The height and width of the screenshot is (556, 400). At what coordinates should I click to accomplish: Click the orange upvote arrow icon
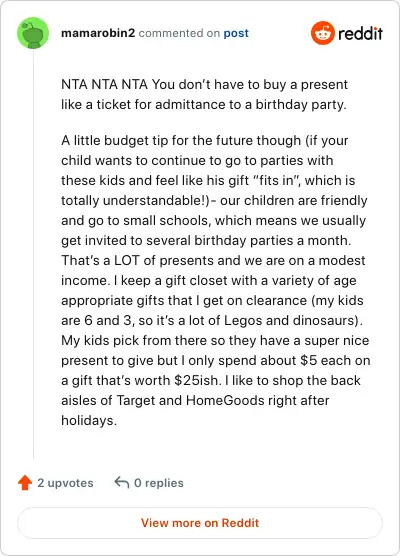[x=25, y=483]
